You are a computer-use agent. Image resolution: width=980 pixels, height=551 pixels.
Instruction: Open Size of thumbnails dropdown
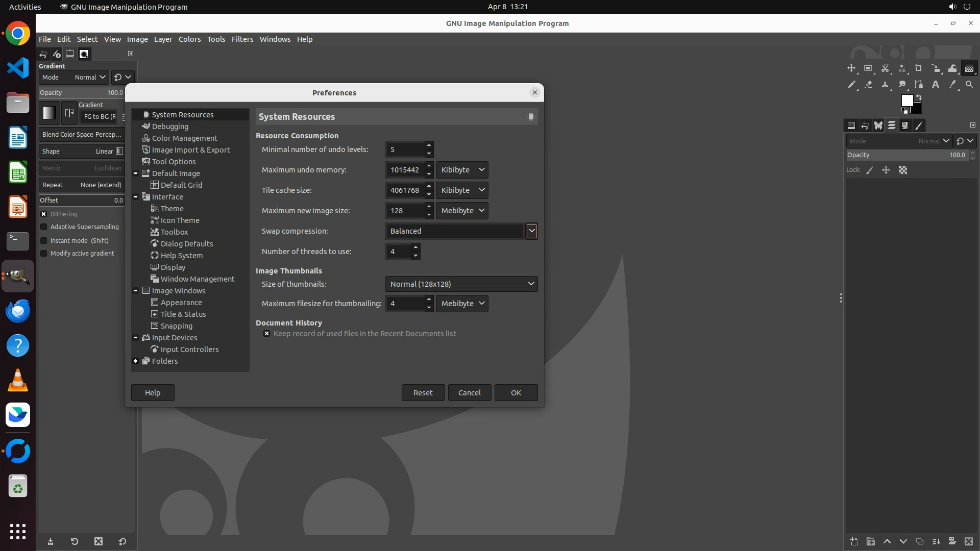tap(461, 284)
